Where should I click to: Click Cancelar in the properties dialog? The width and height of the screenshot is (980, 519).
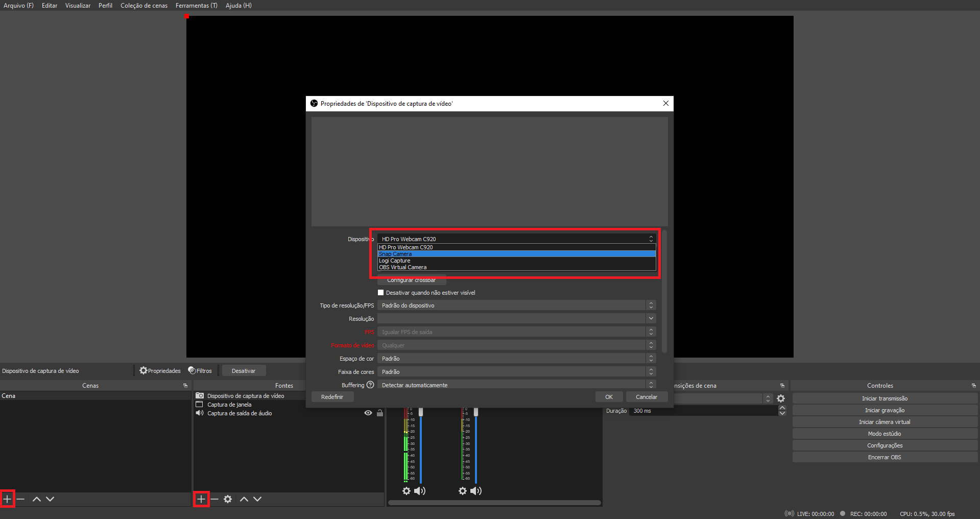(x=647, y=397)
